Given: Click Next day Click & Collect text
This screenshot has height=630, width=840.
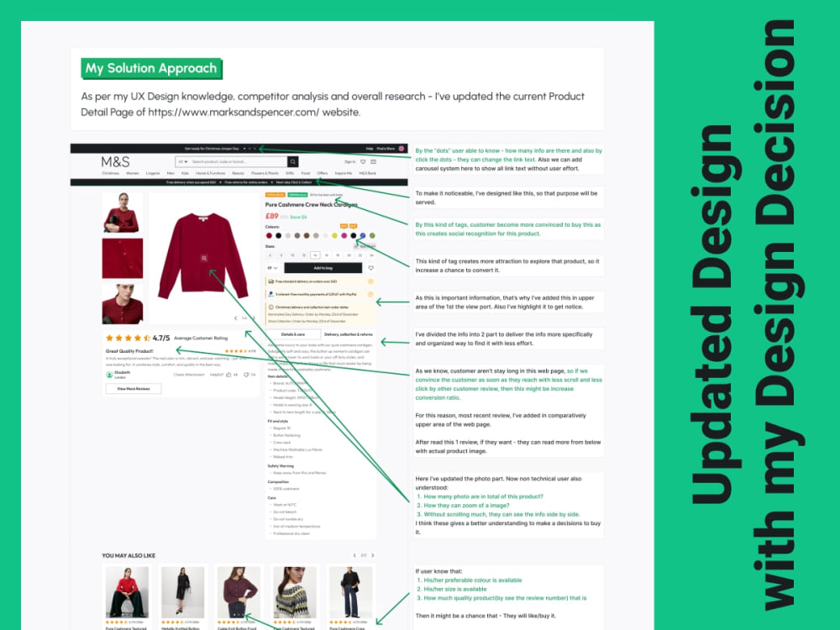Looking at the screenshot, I should click(x=293, y=182).
